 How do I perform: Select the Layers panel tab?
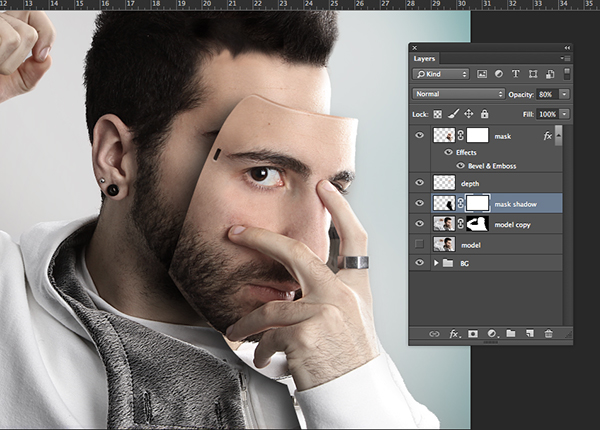click(x=425, y=59)
